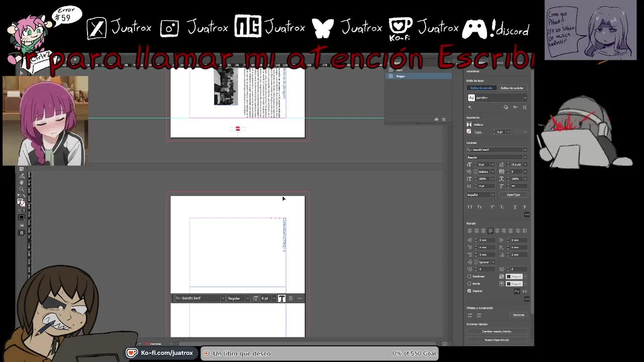644x362 pixels.
Task: Open the kerning Métrico dropdown
Action: tap(493, 171)
